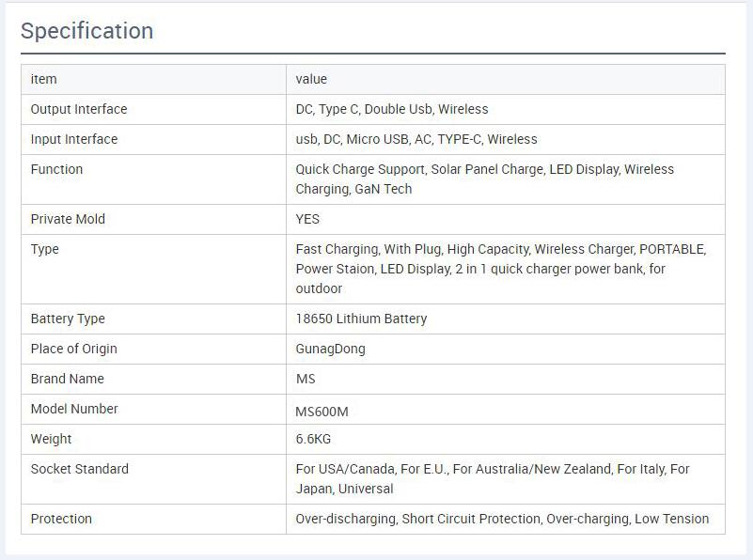Click the YES value for Private Mold
Screen dimensions: 753x560
[307, 219]
